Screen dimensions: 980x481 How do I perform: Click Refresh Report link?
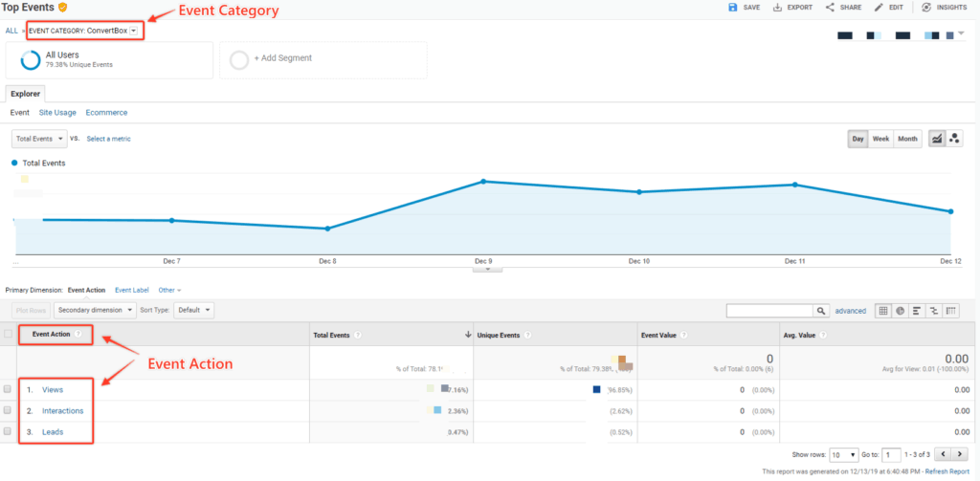(947, 471)
